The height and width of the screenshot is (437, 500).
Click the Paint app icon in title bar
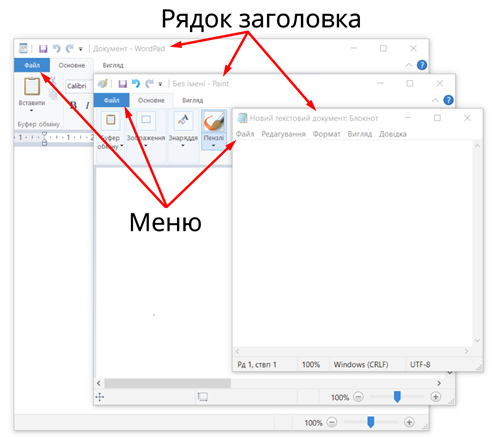coord(103,83)
